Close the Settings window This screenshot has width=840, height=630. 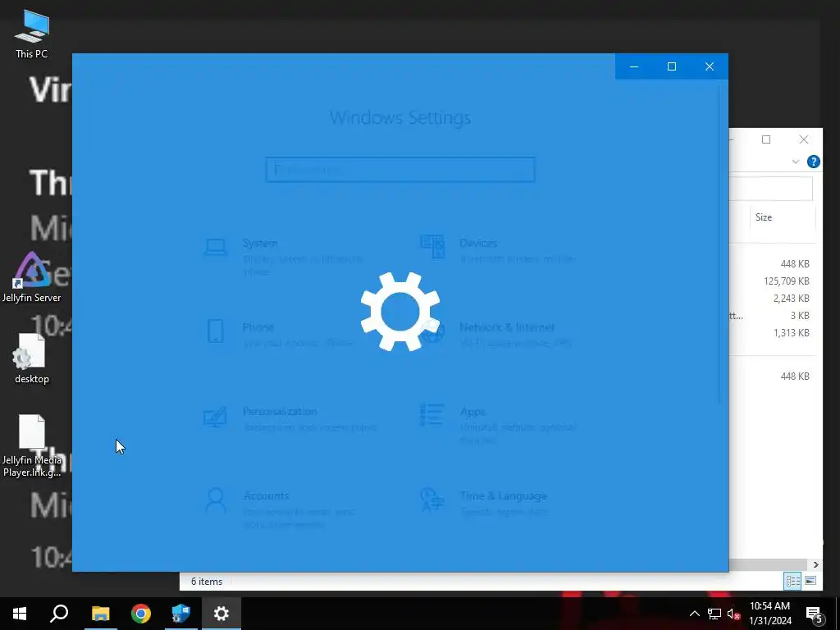point(710,66)
